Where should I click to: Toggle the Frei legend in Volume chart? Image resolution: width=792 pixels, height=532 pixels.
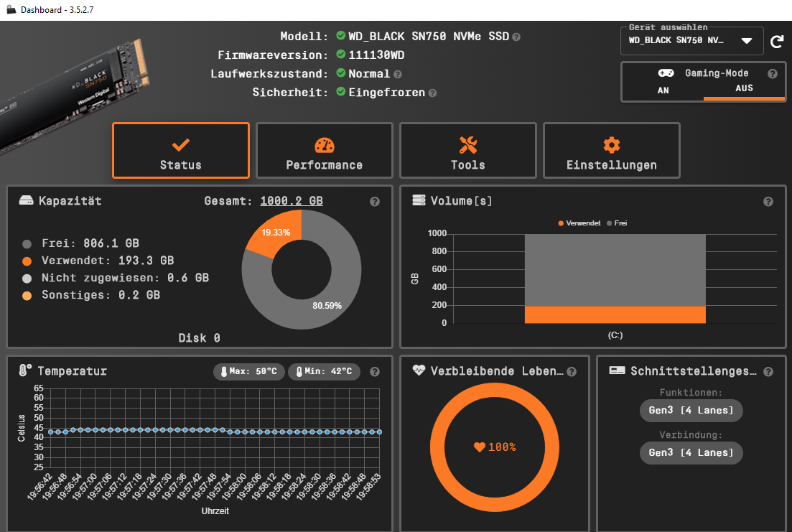tap(617, 223)
